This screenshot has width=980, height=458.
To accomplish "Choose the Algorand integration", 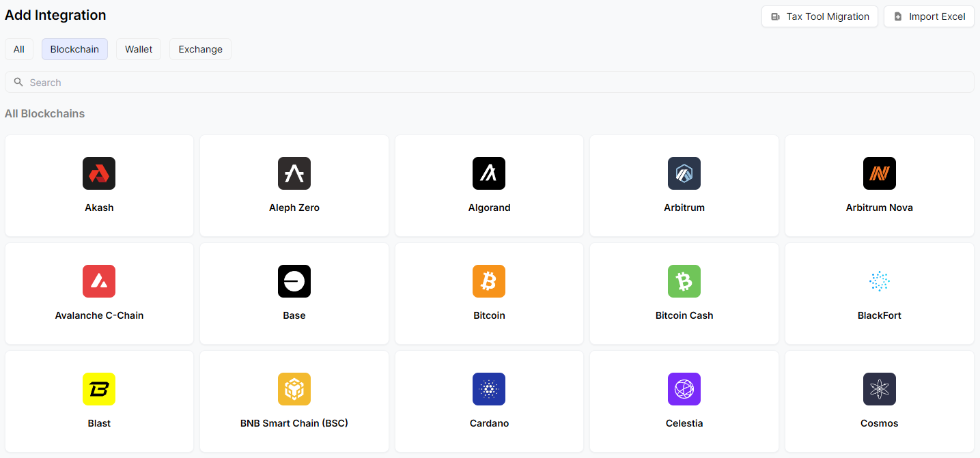I will [489, 186].
